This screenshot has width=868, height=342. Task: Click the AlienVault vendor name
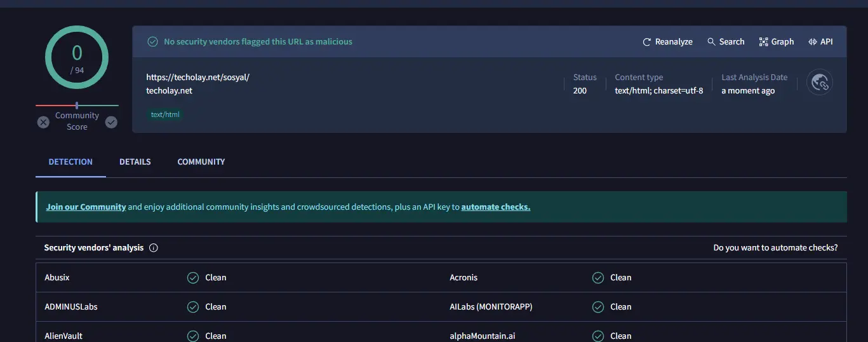point(63,336)
